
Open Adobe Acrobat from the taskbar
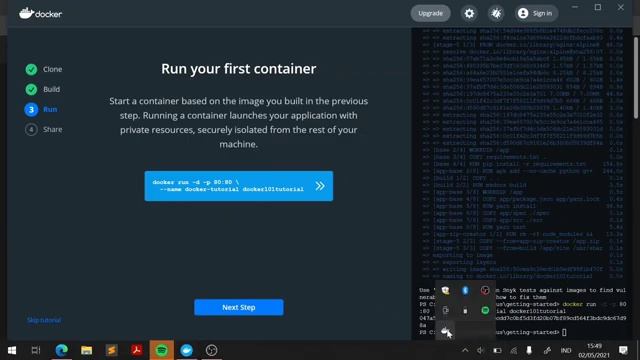137,350
